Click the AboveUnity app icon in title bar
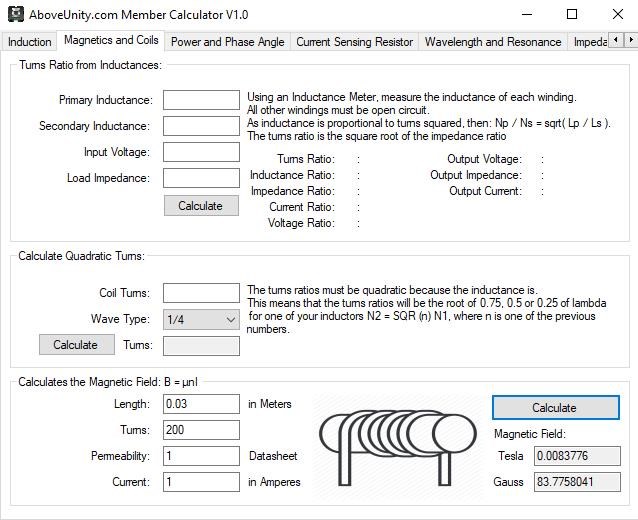 [16, 14]
